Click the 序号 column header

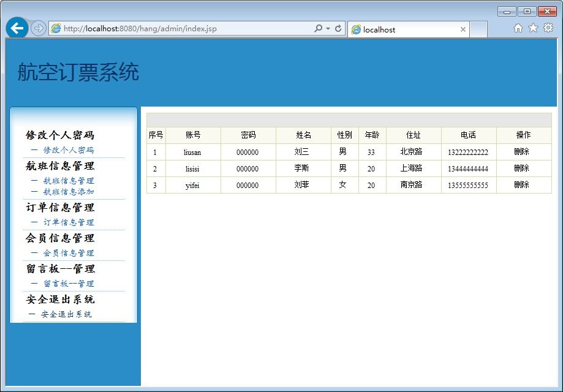[156, 135]
